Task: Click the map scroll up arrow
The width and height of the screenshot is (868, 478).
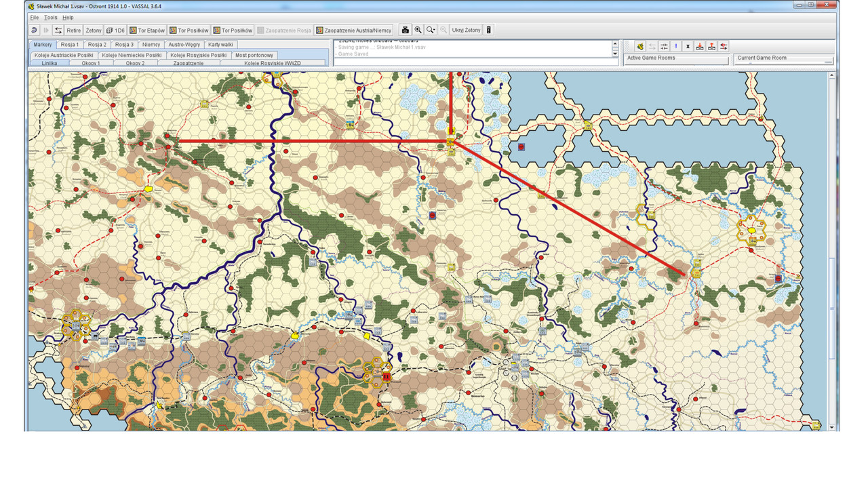Action: [833, 76]
